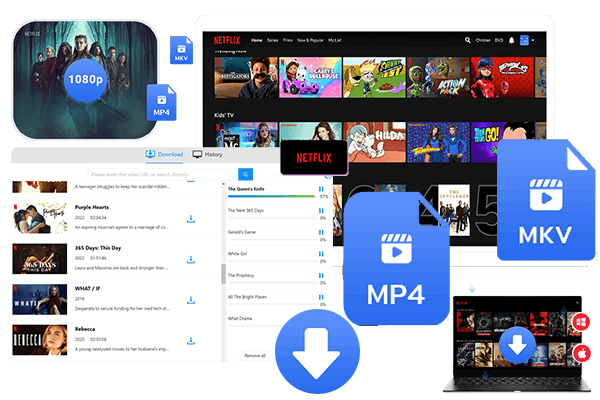Click the DVD link in Netflix header

click(499, 40)
